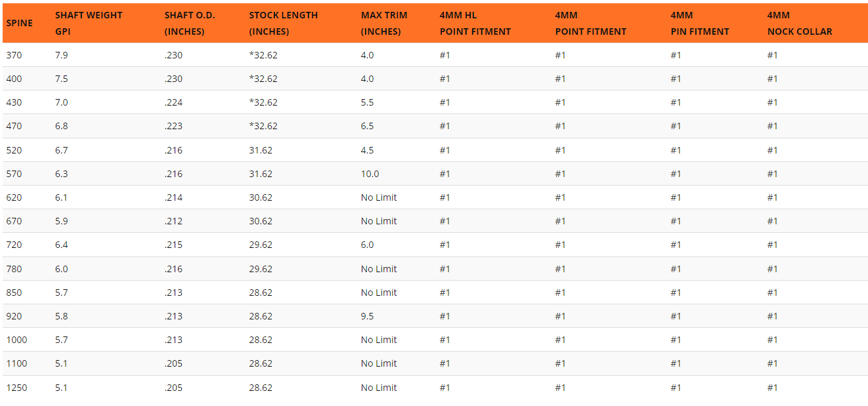Viewport: 868px width, 406px height.
Task: Select the 1250 spine cell
Action: [x=16, y=388]
